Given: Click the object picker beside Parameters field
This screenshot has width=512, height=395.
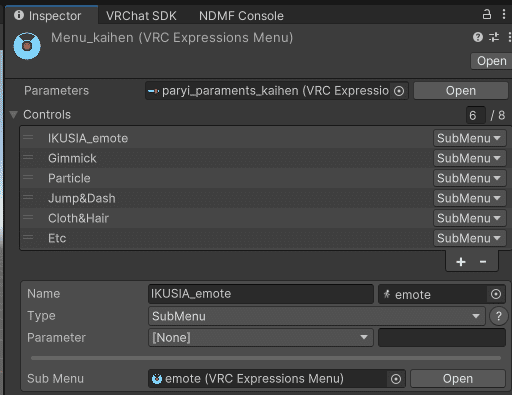Looking at the screenshot, I should (399, 91).
